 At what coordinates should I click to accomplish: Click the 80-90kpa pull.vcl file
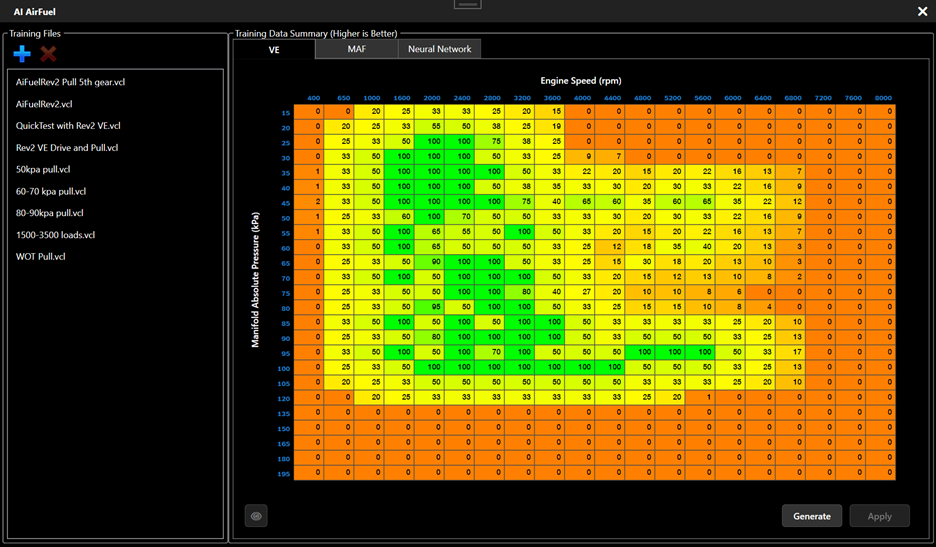[50, 213]
